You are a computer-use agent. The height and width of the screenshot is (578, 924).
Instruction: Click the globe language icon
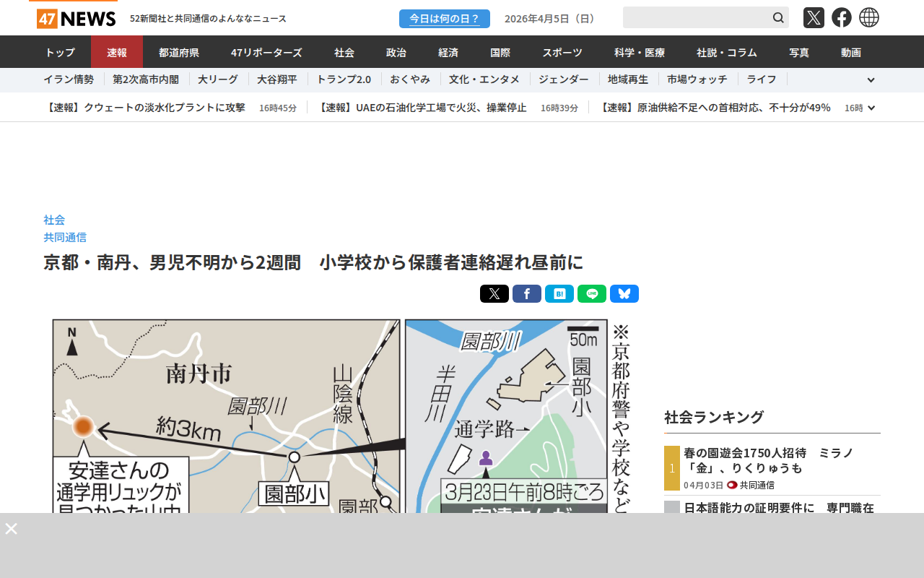[x=869, y=18]
